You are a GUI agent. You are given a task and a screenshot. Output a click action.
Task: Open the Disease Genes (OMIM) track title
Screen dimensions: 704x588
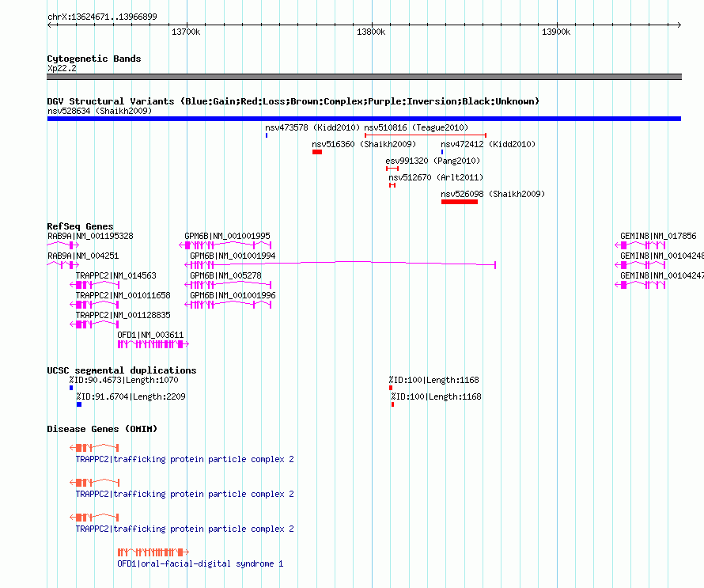point(102,429)
